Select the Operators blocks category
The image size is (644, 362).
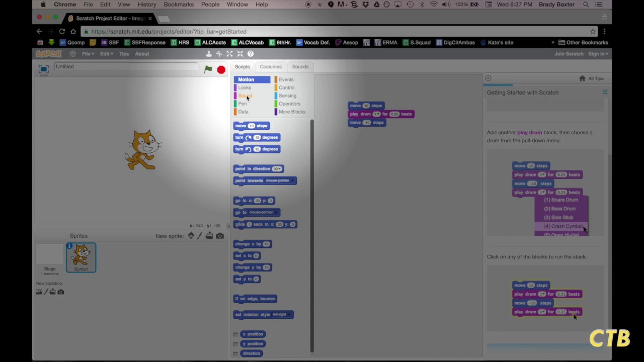[x=289, y=104]
